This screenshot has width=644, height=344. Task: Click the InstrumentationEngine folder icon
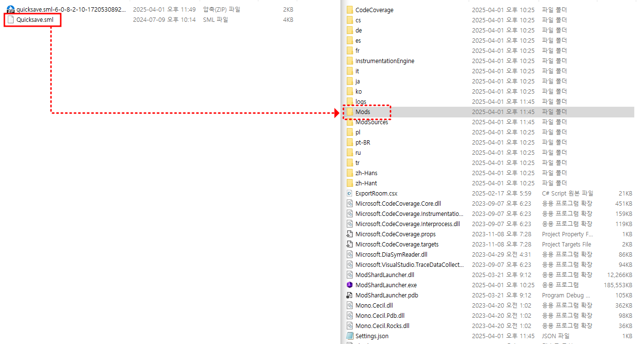[350, 61]
